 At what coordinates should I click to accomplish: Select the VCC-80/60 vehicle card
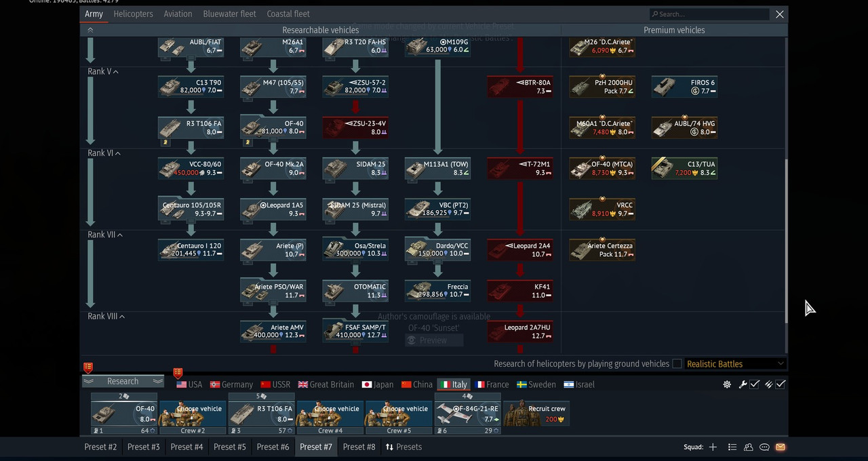191,169
